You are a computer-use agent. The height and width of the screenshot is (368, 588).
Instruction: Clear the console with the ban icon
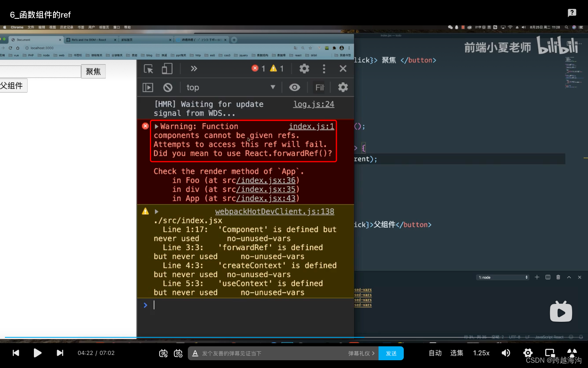pos(168,88)
